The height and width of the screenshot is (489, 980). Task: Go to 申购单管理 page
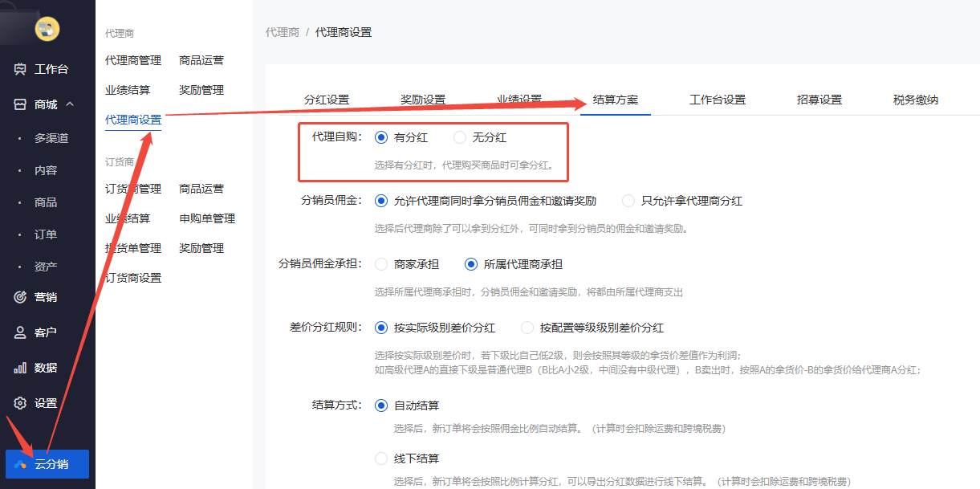(207, 218)
